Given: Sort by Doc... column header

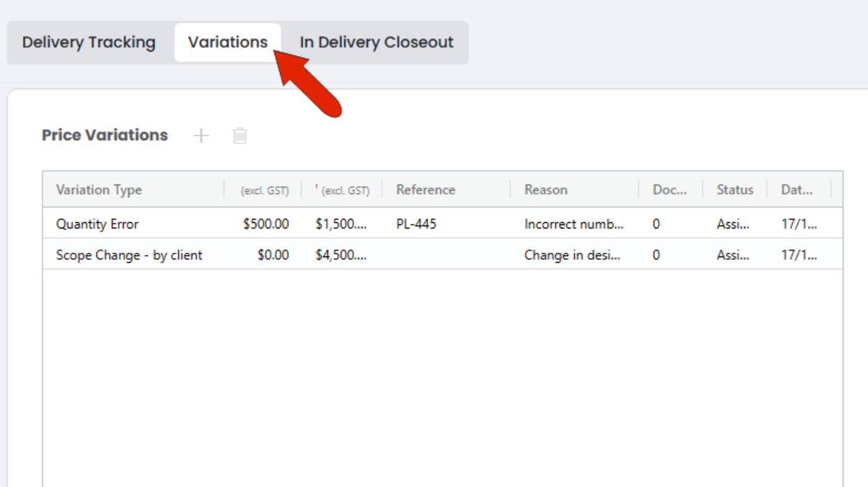Looking at the screenshot, I should pyautogui.click(x=671, y=189).
